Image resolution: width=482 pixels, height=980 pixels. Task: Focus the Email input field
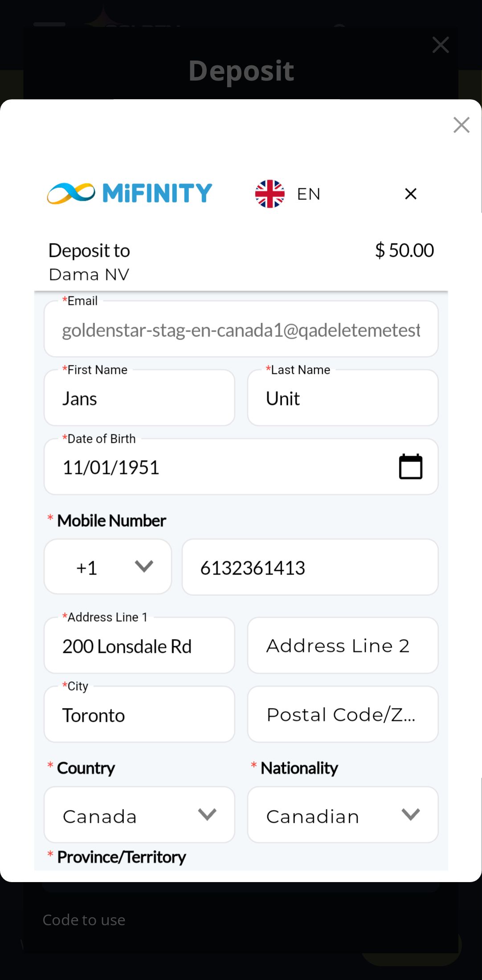coord(241,330)
